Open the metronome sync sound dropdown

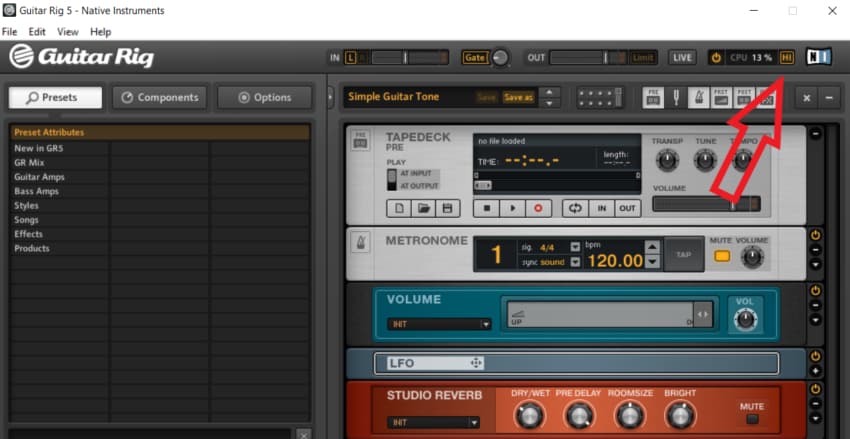(x=575, y=262)
